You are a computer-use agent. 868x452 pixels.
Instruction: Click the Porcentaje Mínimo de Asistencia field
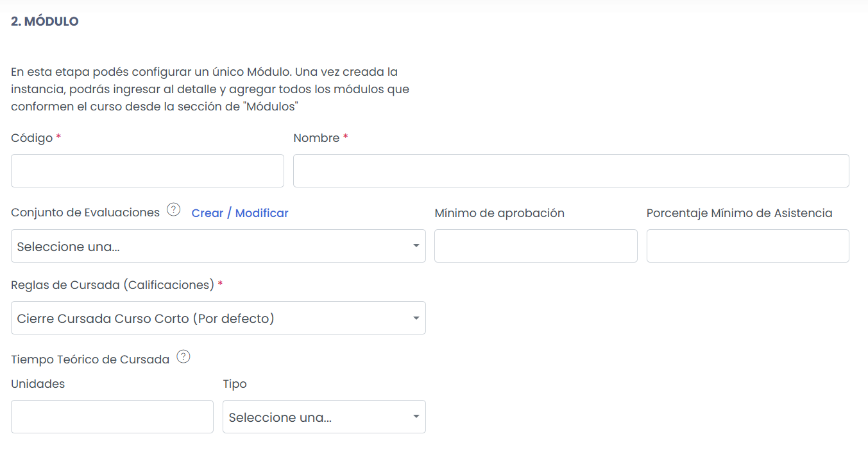click(748, 246)
